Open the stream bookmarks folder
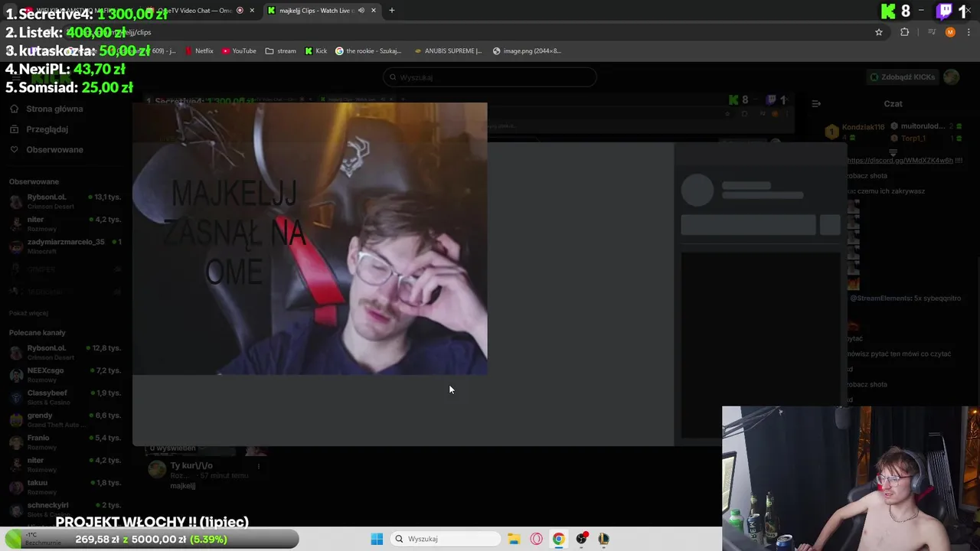Image resolution: width=980 pixels, height=551 pixels. click(x=280, y=51)
